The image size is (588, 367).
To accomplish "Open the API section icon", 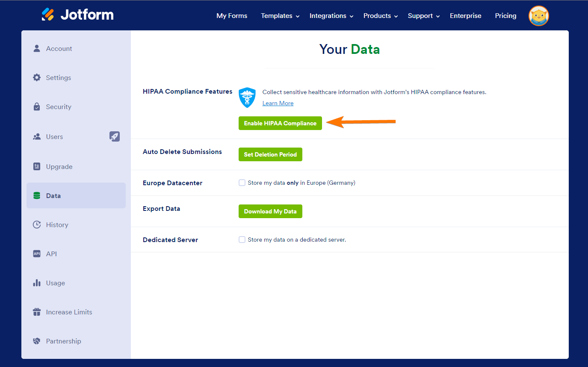I will point(37,254).
